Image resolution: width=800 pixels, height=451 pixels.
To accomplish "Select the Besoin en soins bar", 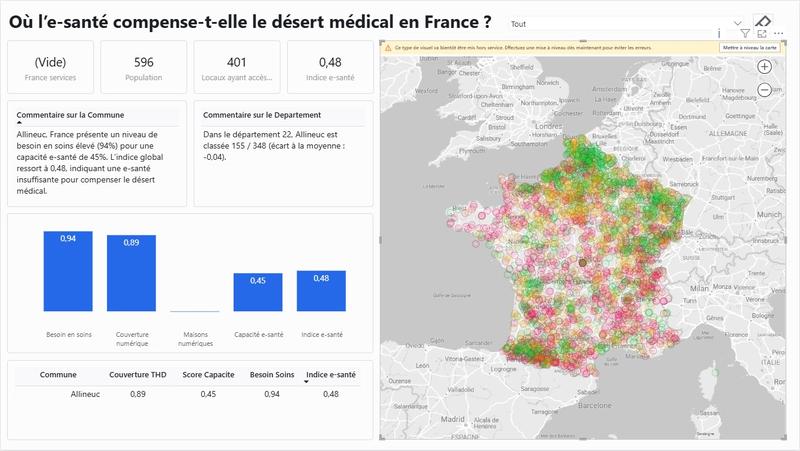I will 68,271.
